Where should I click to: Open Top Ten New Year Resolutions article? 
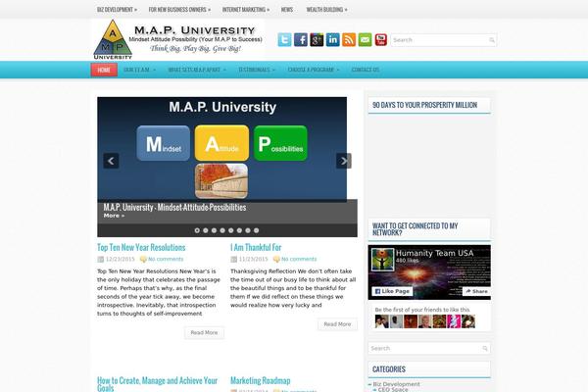(141, 248)
